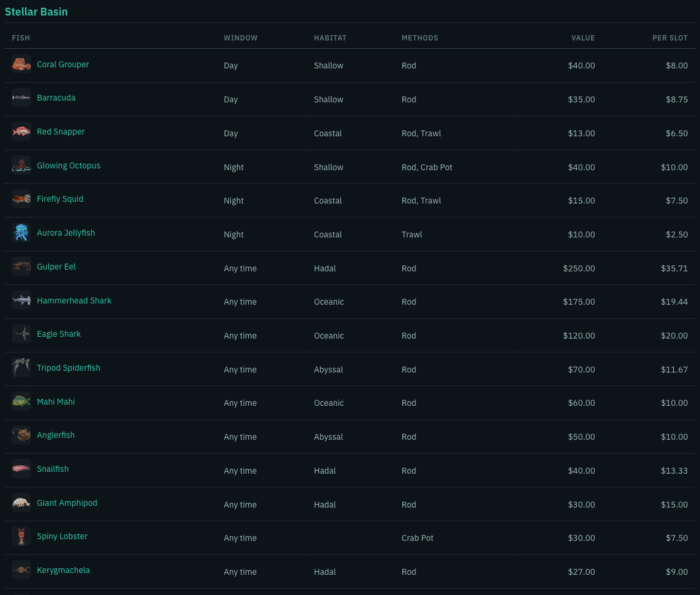Open the Giant Amphipod link
This screenshot has height=595, width=700.
point(67,503)
